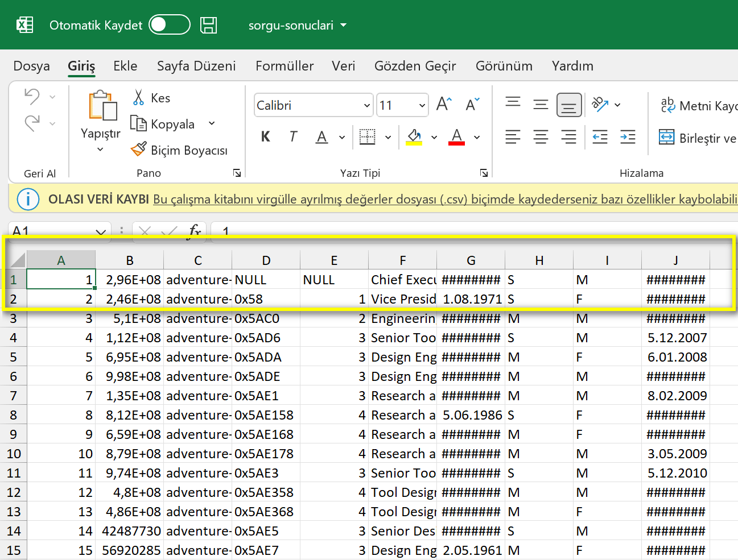The height and width of the screenshot is (560, 738).
Task: Click the Undo arrow icon
Action: pos(32,97)
